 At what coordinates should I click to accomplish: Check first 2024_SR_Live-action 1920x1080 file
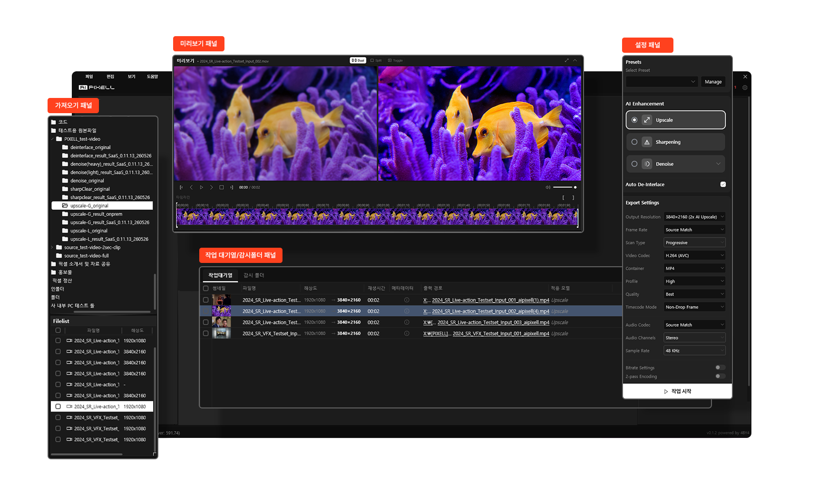pos(58,340)
